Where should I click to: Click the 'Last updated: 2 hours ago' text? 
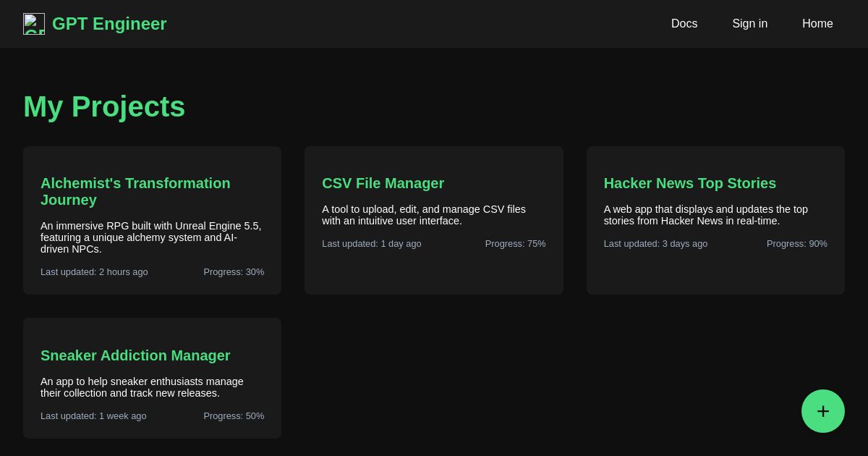(94, 272)
